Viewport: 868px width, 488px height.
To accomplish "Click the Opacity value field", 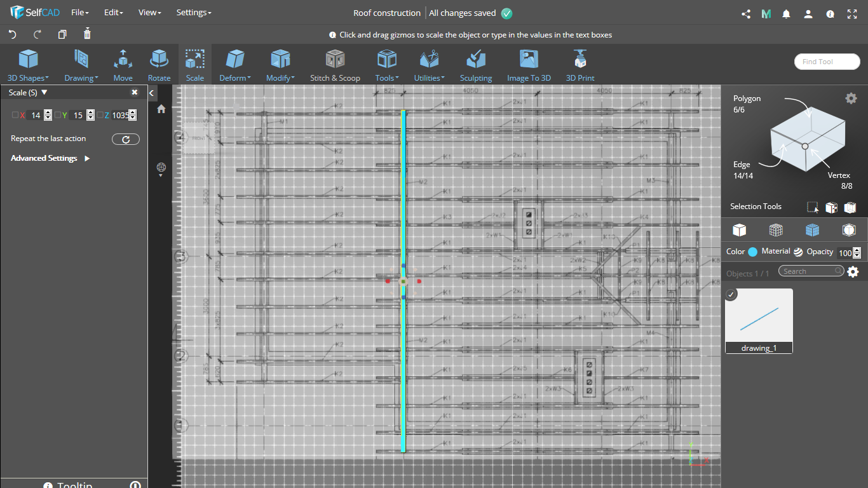I will pos(844,253).
